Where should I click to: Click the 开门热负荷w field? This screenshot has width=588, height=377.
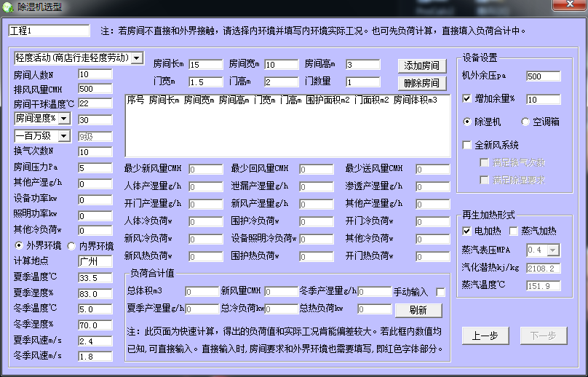click(433, 257)
